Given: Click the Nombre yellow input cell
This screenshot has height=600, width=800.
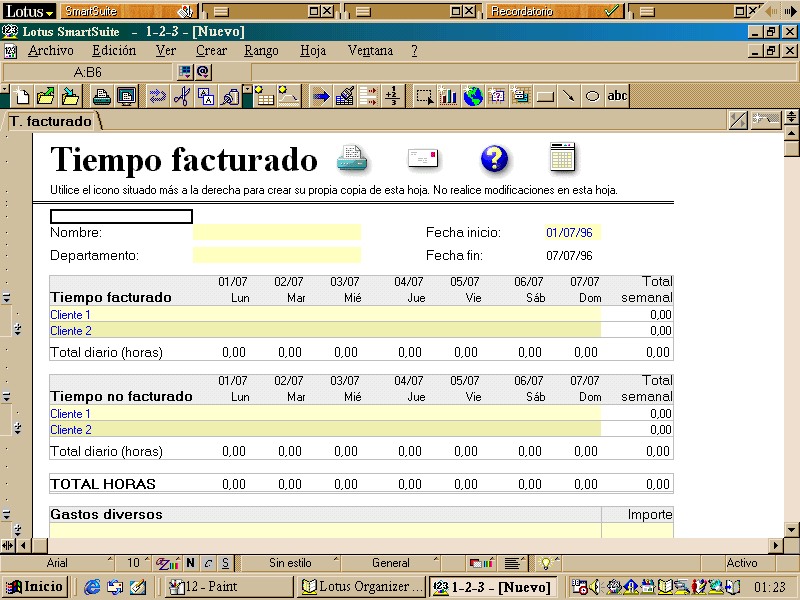Looking at the screenshot, I should [277, 232].
